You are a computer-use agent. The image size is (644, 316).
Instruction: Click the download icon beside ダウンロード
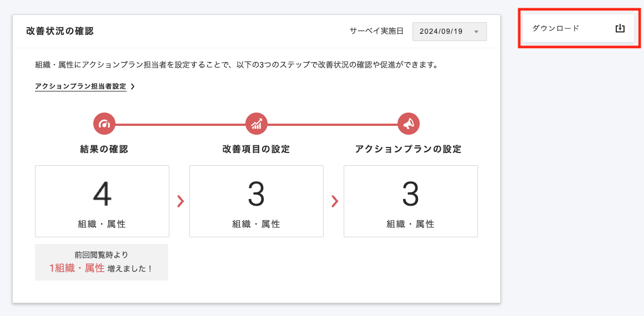(620, 28)
